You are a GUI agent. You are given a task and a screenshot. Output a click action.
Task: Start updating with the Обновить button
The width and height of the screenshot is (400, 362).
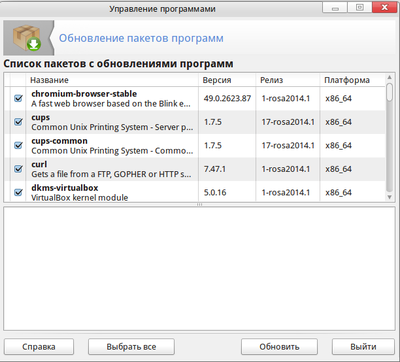point(279,347)
